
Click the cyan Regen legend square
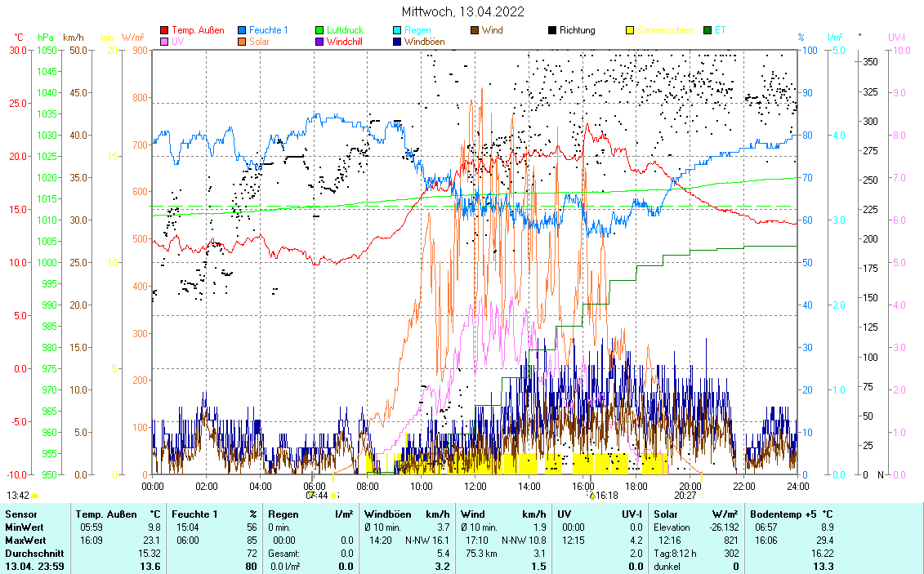tap(397, 30)
